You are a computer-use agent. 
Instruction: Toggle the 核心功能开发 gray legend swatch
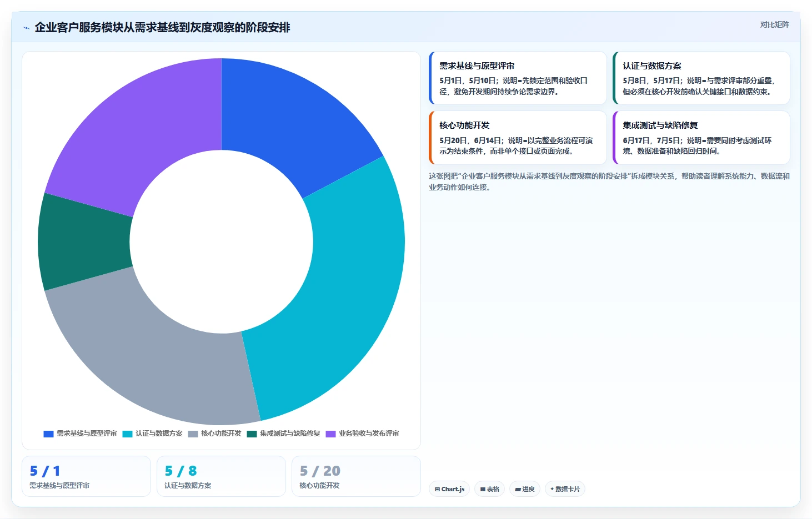point(193,434)
